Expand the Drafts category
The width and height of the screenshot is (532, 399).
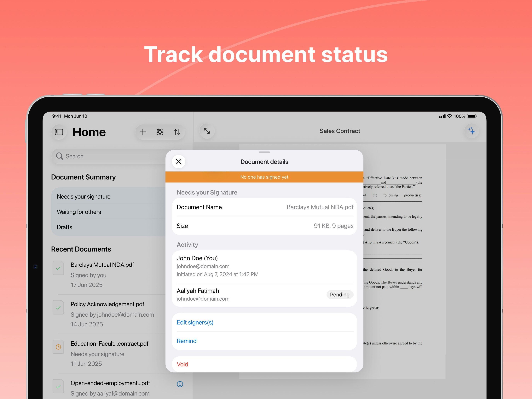(x=64, y=227)
